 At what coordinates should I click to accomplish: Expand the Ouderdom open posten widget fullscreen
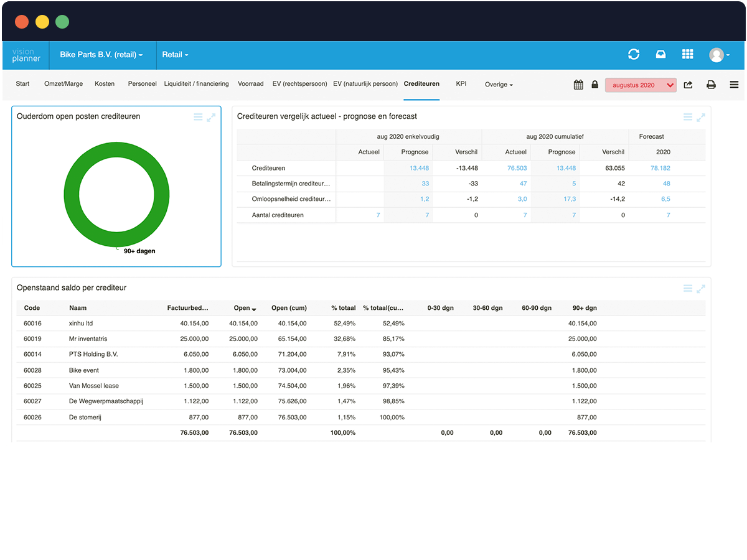211,117
